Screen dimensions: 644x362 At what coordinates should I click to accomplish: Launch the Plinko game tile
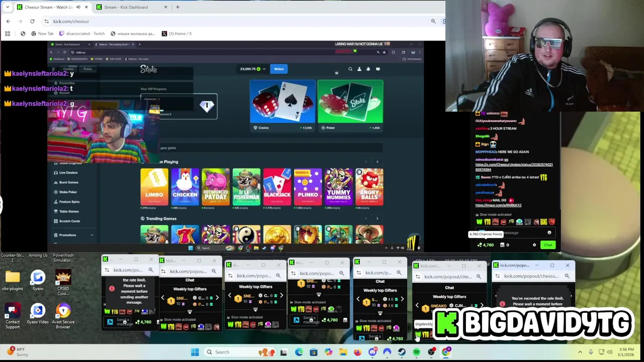[x=308, y=187]
